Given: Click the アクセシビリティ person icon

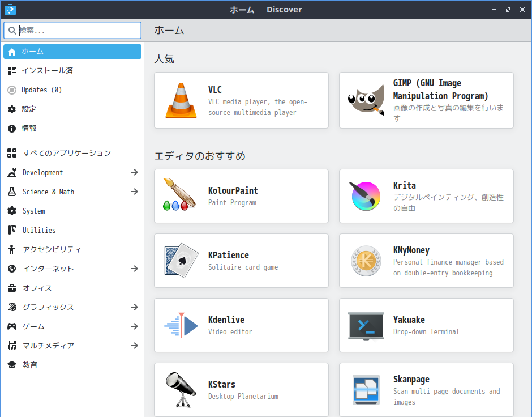Looking at the screenshot, I should pos(12,249).
